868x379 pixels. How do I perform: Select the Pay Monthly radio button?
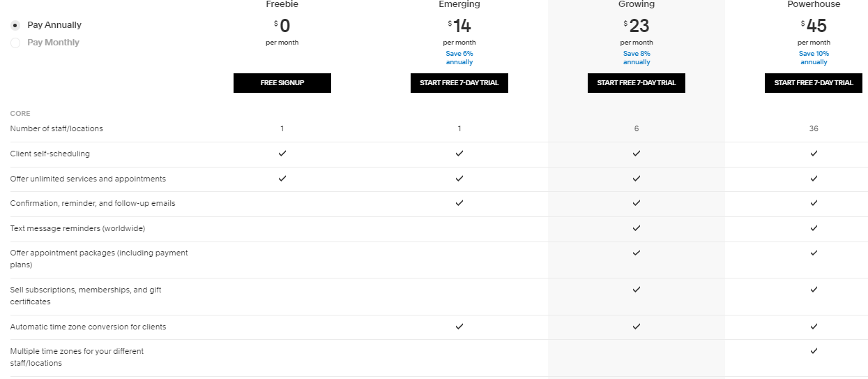(x=15, y=43)
